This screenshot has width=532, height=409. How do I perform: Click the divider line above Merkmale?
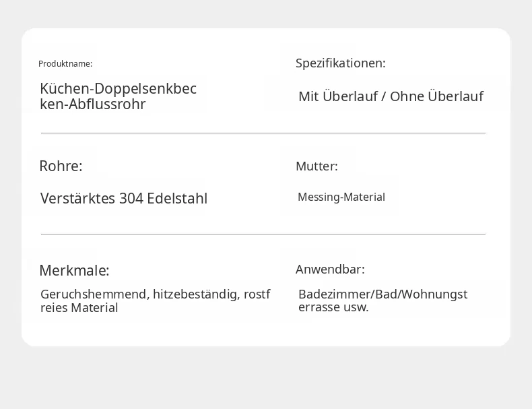263,234
